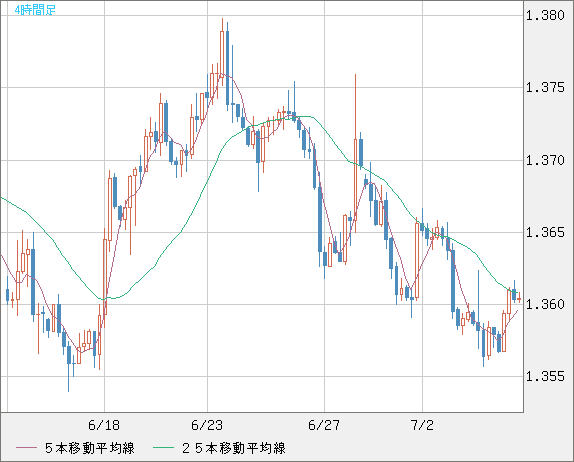Image resolution: width=574 pixels, height=462 pixels.
Task: Select the 1.355 price axis label
Action: pyautogui.click(x=545, y=376)
